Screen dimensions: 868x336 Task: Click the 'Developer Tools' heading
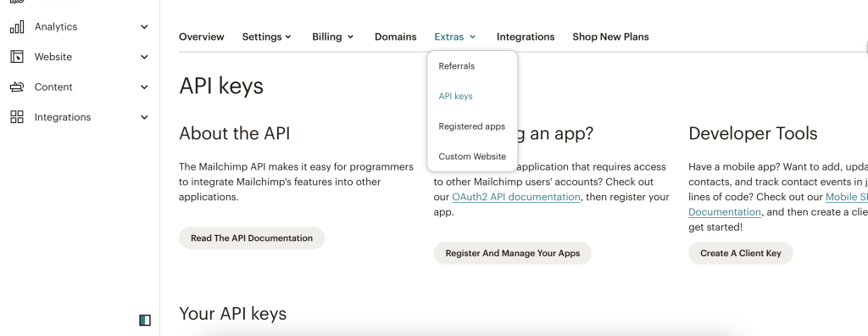pos(753,133)
